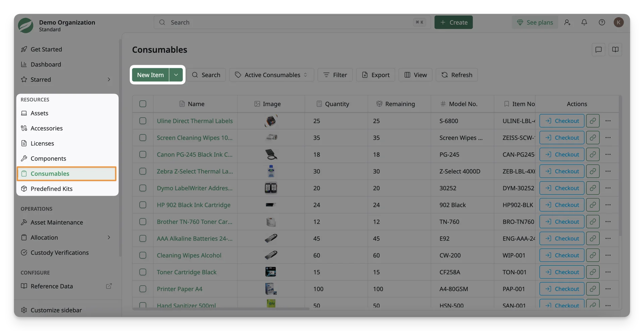Open the Export options
Viewport: 644px width, 331px height.
[x=375, y=75]
